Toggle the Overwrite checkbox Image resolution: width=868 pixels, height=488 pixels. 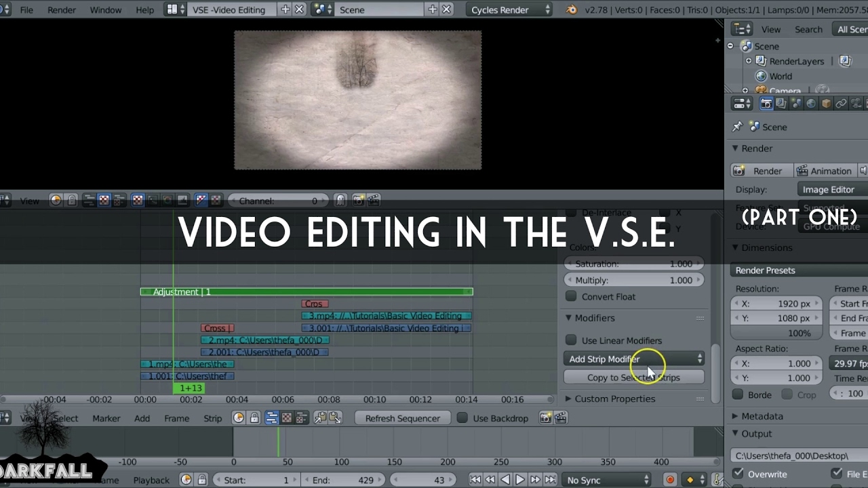pyautogui.click(x=738, y=474)
